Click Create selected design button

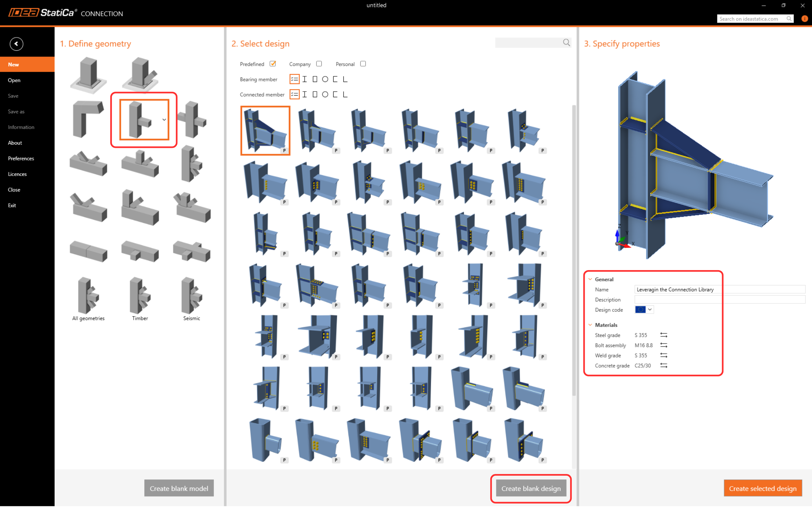(x=762, y=488)
